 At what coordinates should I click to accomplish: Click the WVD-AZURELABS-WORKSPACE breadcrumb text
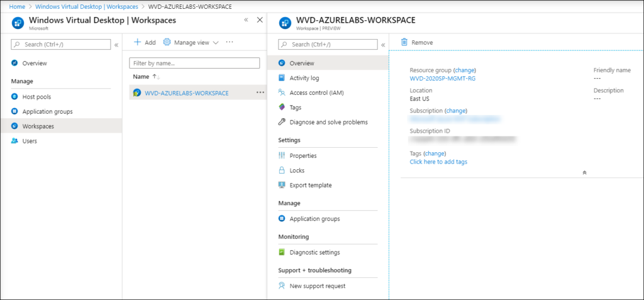coord(190,6)
